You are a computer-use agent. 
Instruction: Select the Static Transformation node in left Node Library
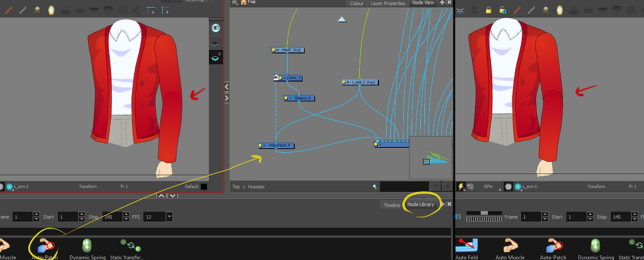pos(127,248)
